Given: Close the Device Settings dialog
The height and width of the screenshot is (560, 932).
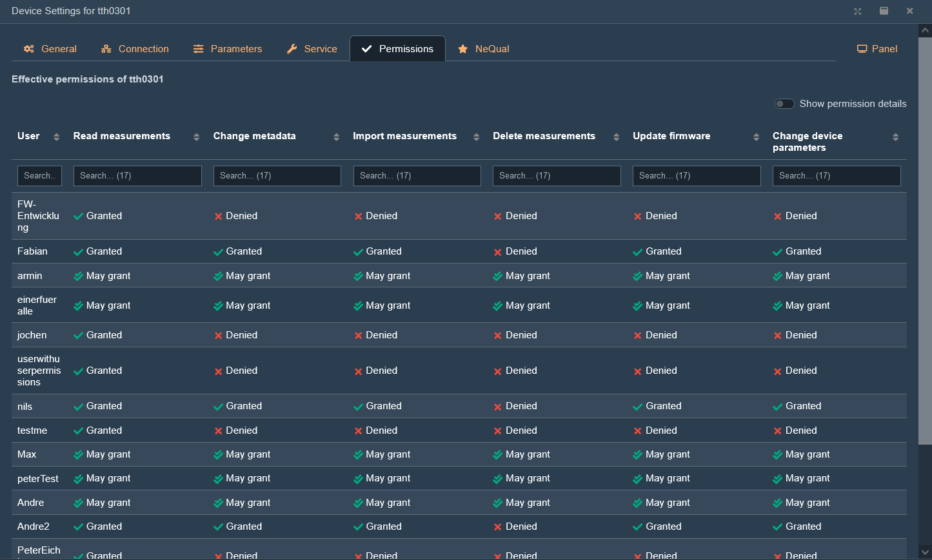Looking at the screenshot, I should pyautogui.click(x=909, y=11).
